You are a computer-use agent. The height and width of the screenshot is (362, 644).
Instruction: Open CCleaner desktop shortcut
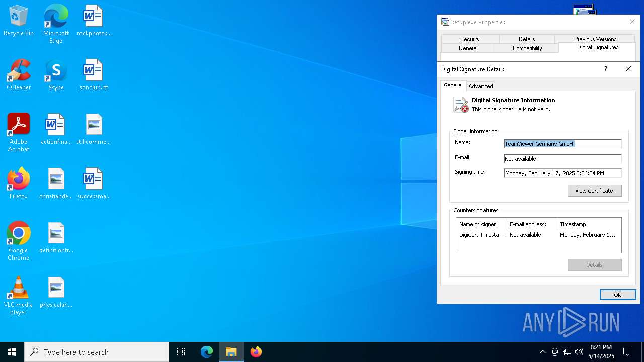tap(19, 75)
